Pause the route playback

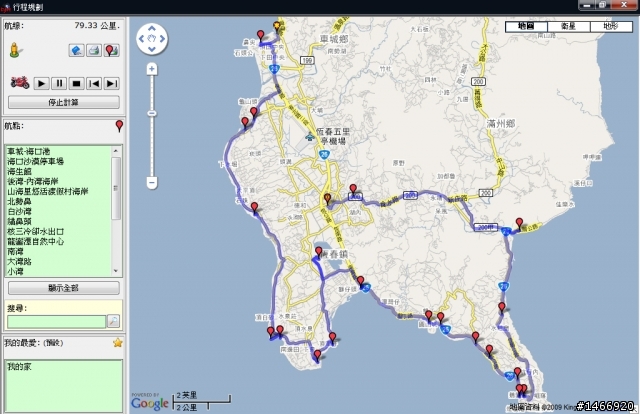pyautogui.click(x=59, y=84)
